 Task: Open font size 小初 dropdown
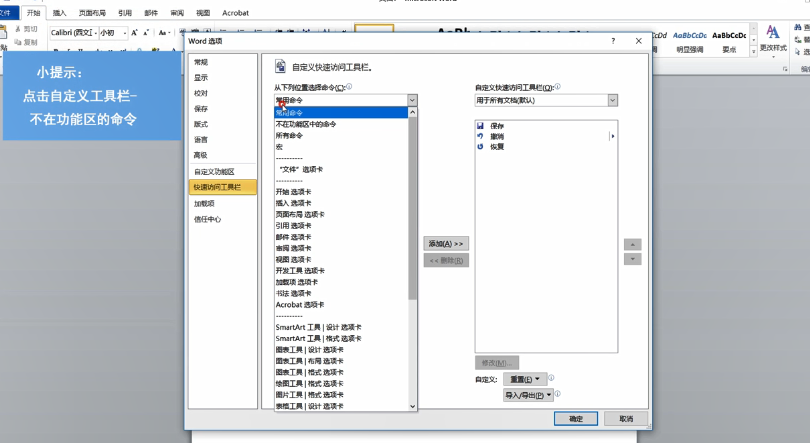point(125,33)
